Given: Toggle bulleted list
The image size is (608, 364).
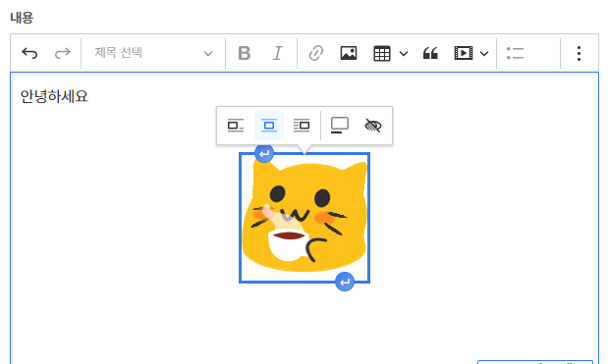Looking at the screenshot, I should point(516,53).
